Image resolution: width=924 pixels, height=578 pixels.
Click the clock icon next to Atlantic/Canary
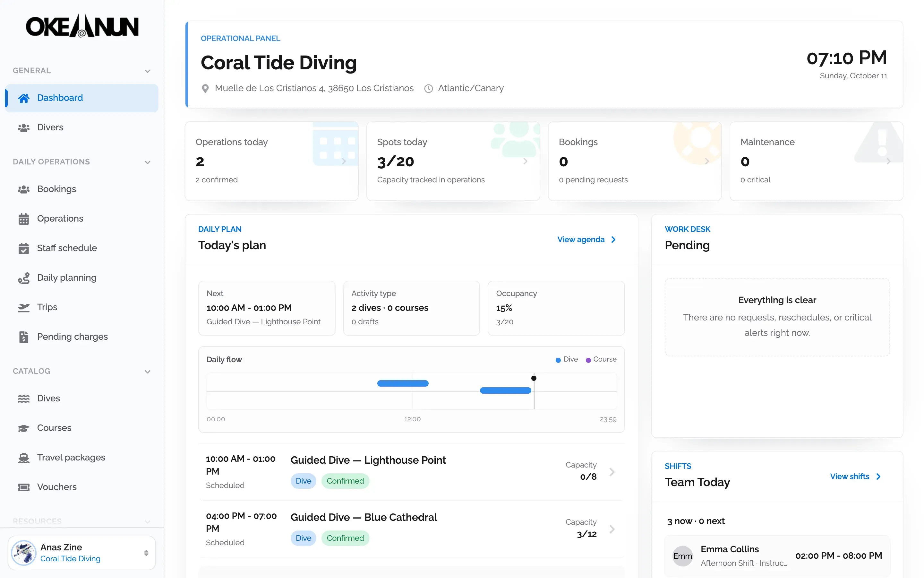tap(428, 88)
